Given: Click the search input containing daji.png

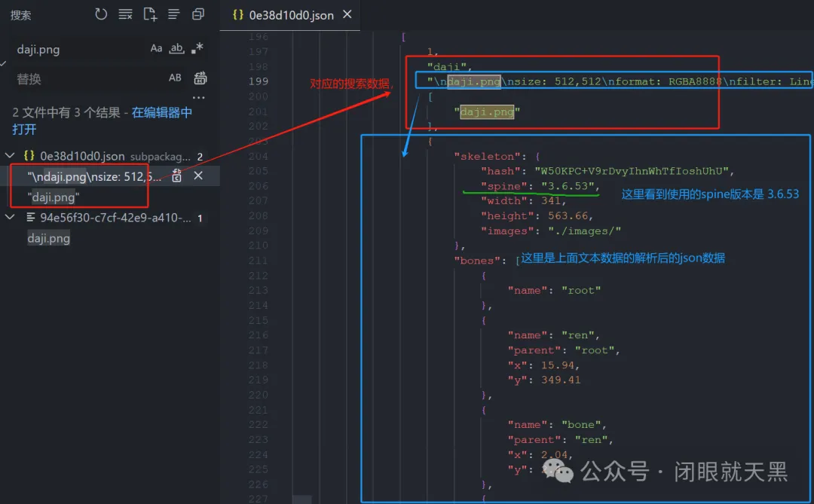Looking at the screenshot, I should [x=78, y=49].
